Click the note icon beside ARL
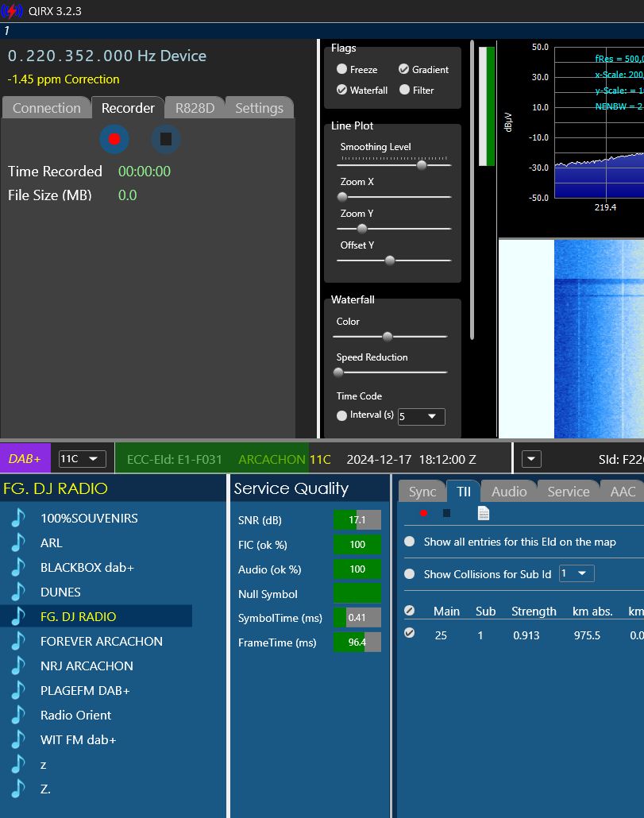The height and width of the screenshot is (818, 644). (x=18, y=542)
